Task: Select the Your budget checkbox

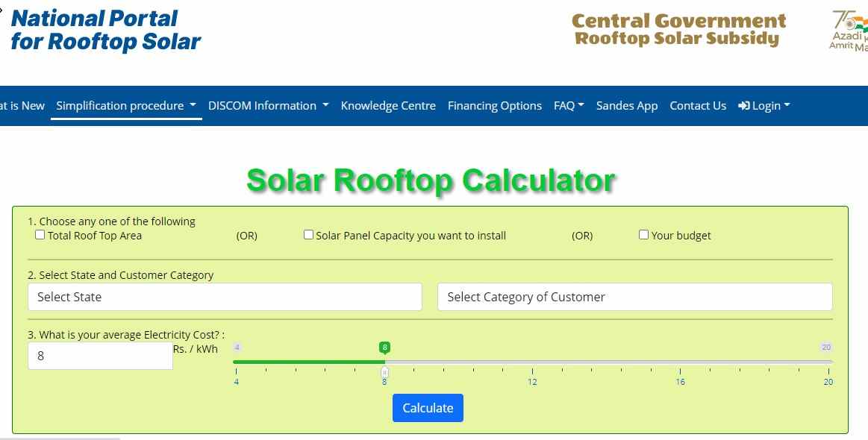Action: [x=643, y=234]
